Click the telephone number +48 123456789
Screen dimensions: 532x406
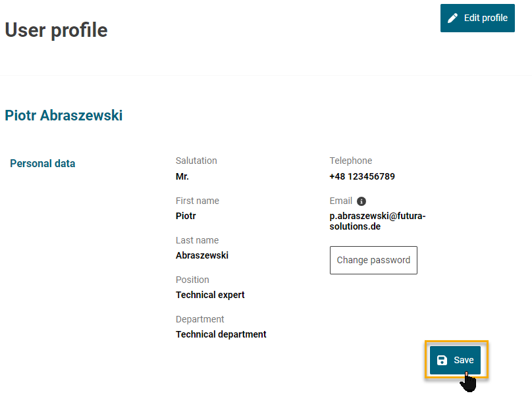[362, 176]
